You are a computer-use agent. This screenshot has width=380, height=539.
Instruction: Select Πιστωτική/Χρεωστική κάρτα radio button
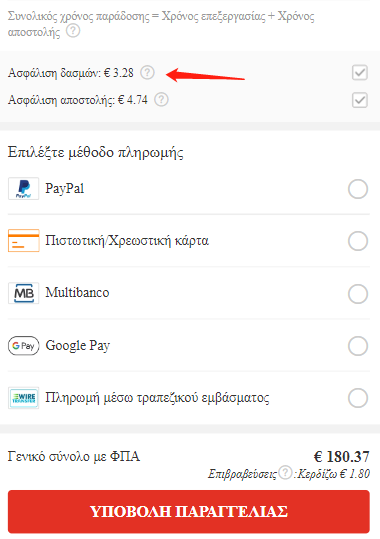tap(358, 241)
